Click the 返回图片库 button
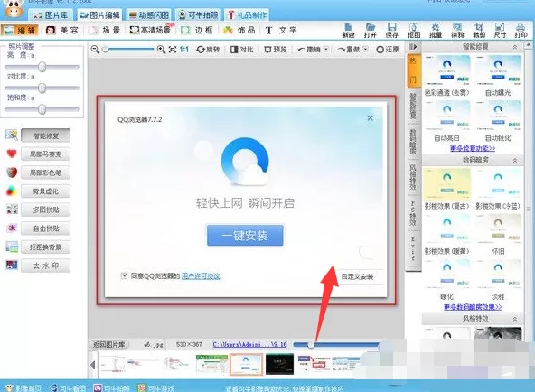Screen dimensions: 535x392 109,345
